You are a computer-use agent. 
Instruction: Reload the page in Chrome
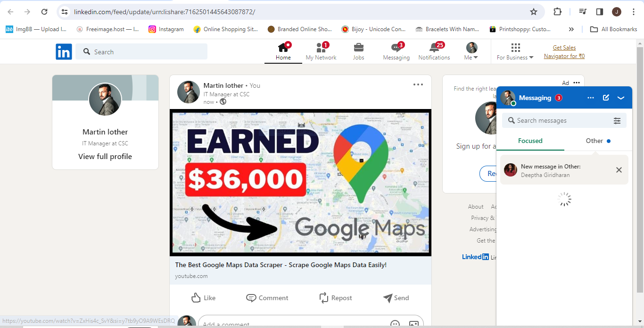click(x=44, y=12)
